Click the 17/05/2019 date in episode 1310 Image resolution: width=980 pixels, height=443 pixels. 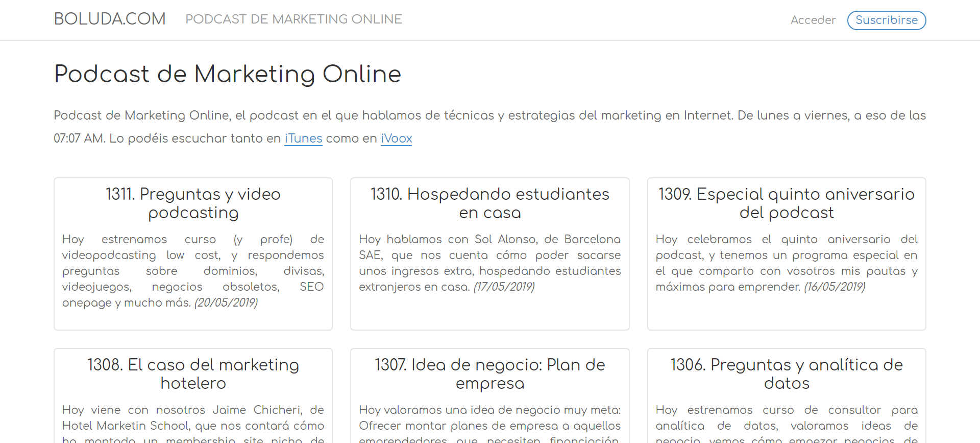tap(504, 287)
